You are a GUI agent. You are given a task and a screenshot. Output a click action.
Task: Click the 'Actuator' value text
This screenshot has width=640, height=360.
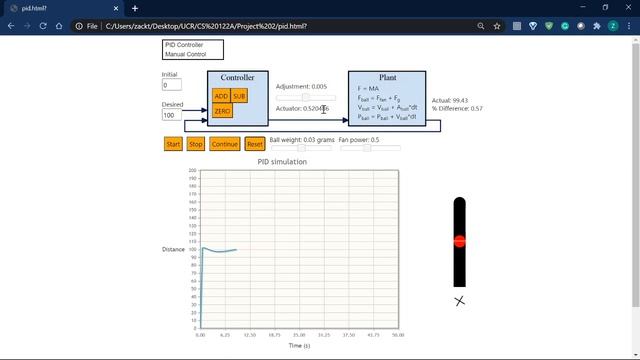pyautogui.click(x=302, y=109)
